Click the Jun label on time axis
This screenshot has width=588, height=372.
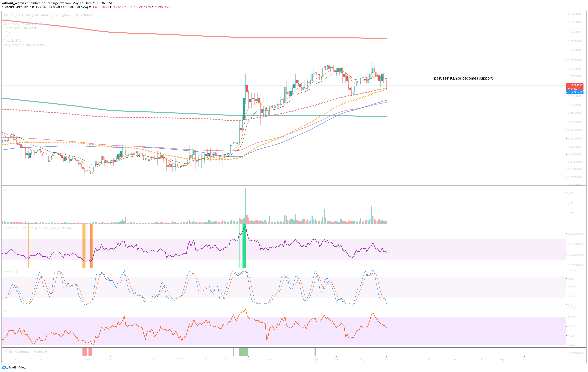[x=409, y=359]
